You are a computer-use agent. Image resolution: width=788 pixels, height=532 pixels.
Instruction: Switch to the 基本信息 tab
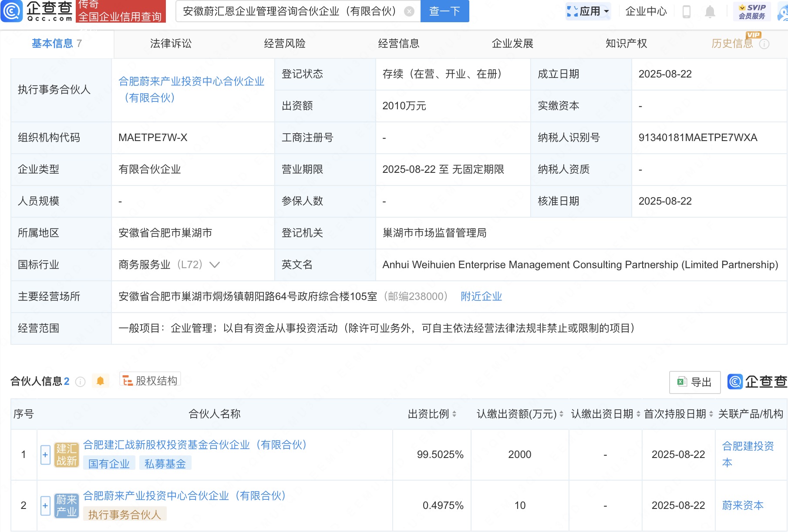57,44
